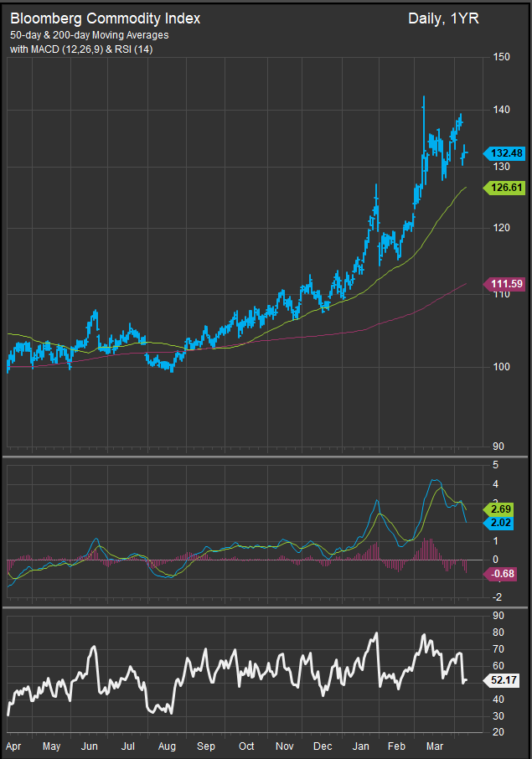Viewport: 532px width, 759px height.
Task: Click the highest price spike above 140
Action: pos(424,99)
